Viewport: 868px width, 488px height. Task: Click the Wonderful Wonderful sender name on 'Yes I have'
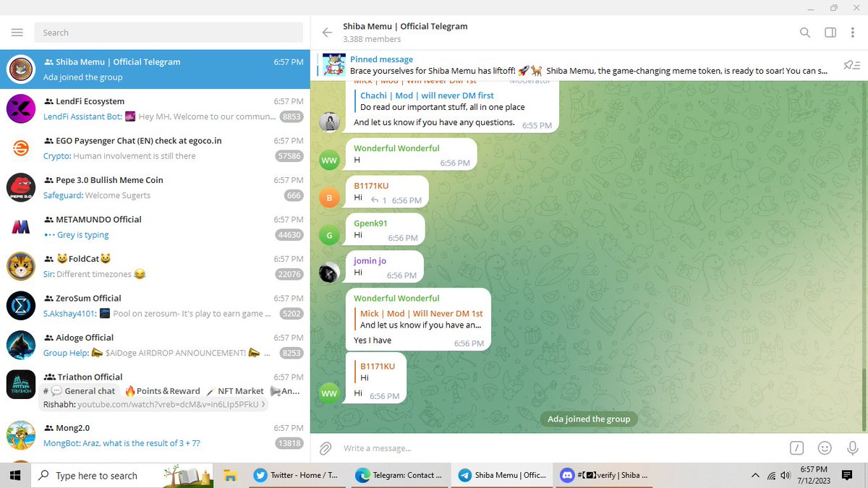click(x=396, y=298)
